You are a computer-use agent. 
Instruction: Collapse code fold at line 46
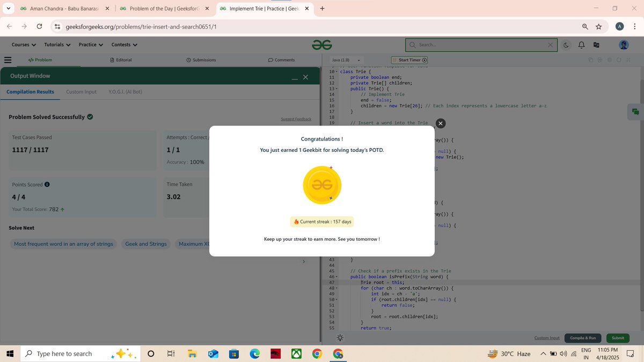[336, 277]
